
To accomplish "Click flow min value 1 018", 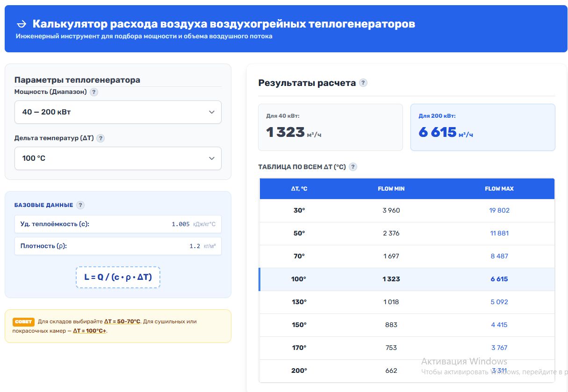I will click(x=391, y=302).
